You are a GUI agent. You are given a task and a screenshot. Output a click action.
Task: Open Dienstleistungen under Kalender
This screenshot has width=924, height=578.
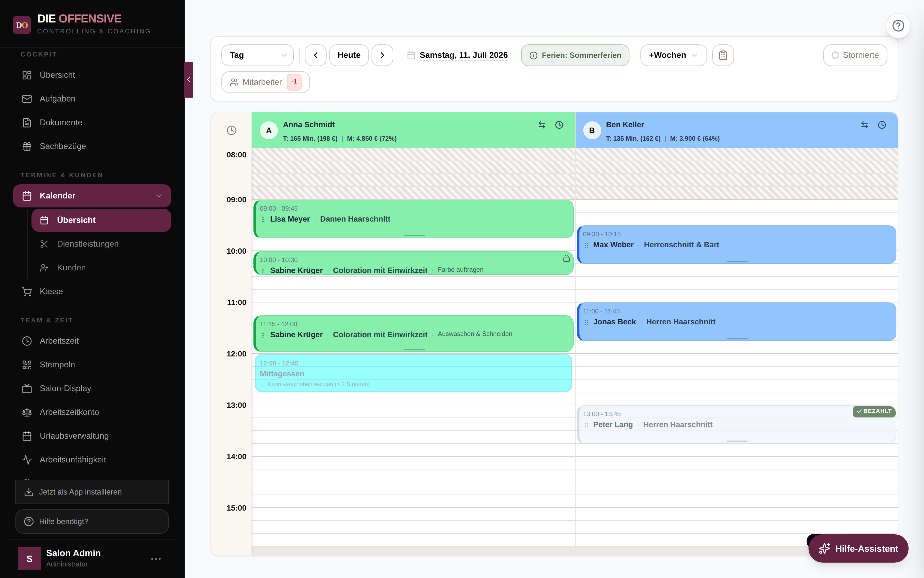point(101,244)
